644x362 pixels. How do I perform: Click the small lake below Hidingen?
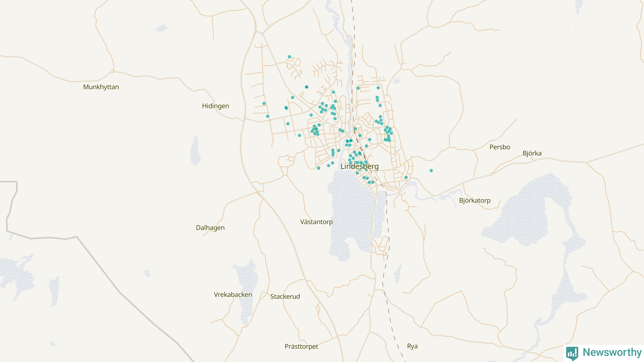click(195, 151)
